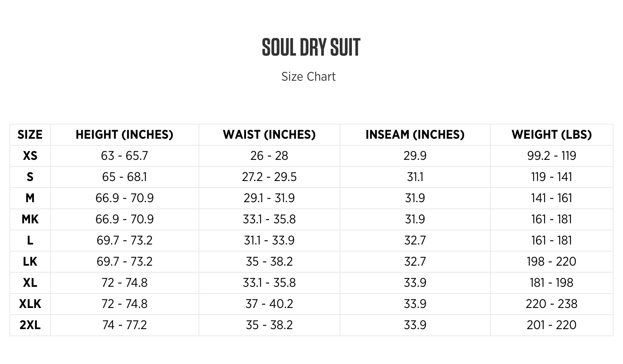The image size is (623, 364).
Task: Click waist cell 27.2 - 29.5
Action: click(x=269, y=177)
